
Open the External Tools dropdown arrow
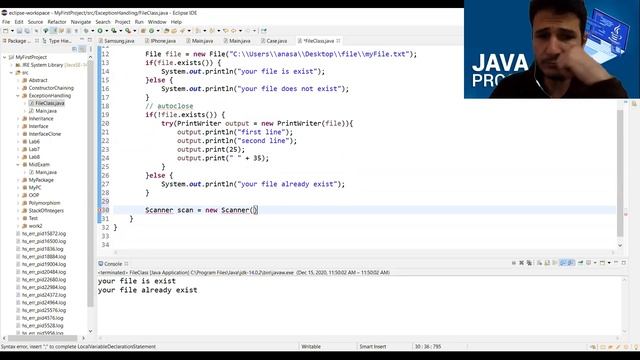point(135,31)
